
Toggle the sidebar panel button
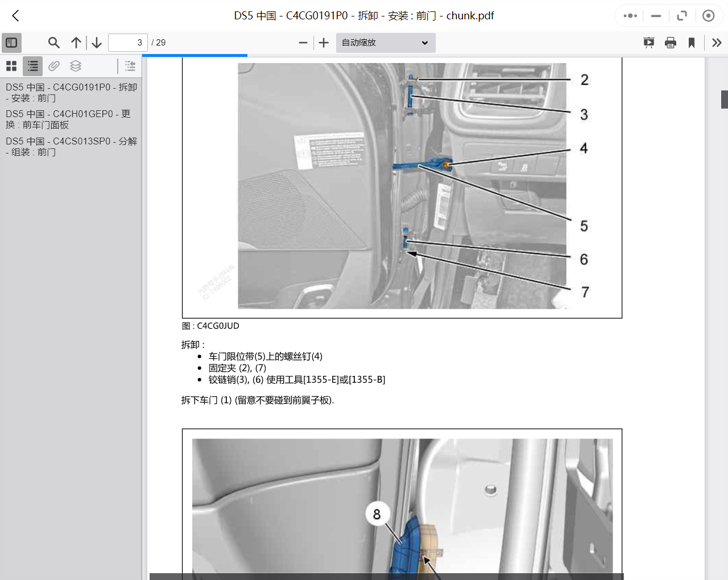pyautogui.click(x=11, y=43)
